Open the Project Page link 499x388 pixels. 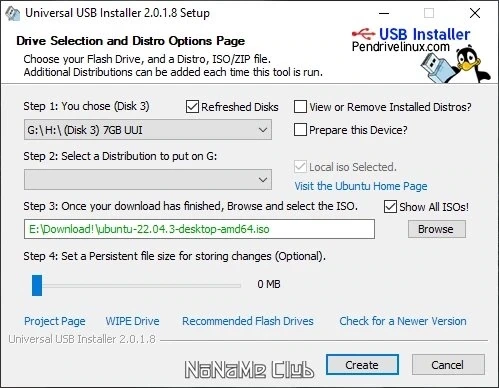tap(55, 321)
